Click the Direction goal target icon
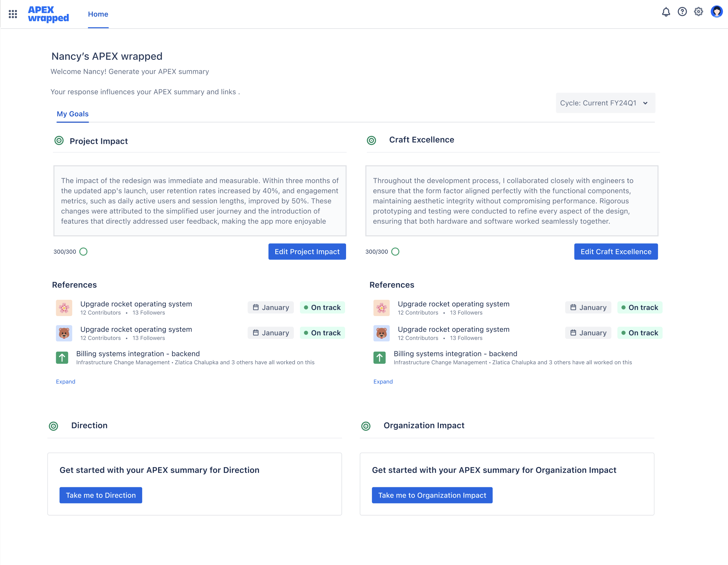This screenshot has width=728, height=565. pyautogui.click(x=54, y=426)
